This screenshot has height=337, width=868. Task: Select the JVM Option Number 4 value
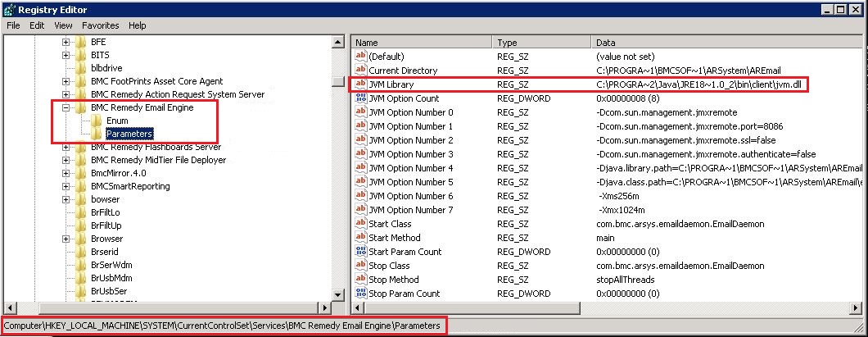pos(411,168)
